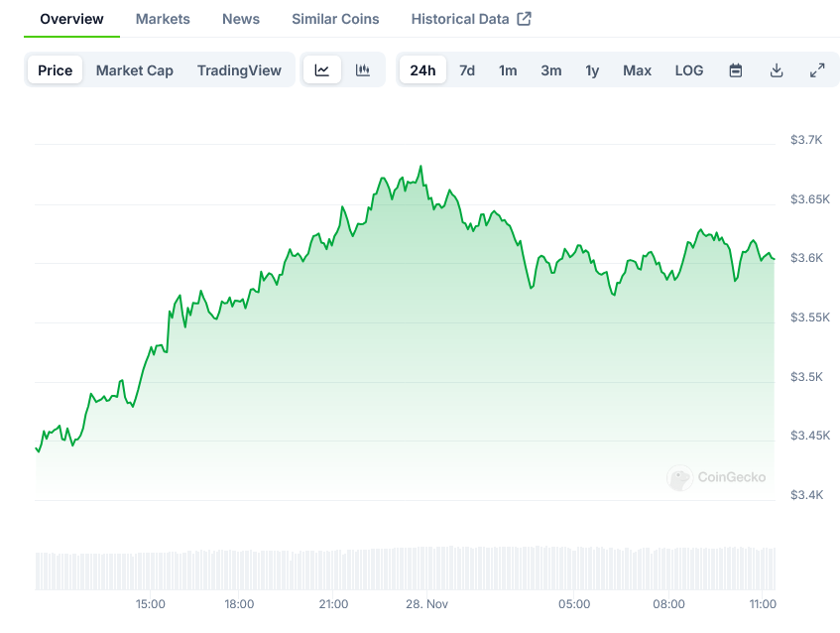Image resolution: width=840 pixels, height=633 pixels.
Task: Select the 24h time range
Action: click(422, 70)
